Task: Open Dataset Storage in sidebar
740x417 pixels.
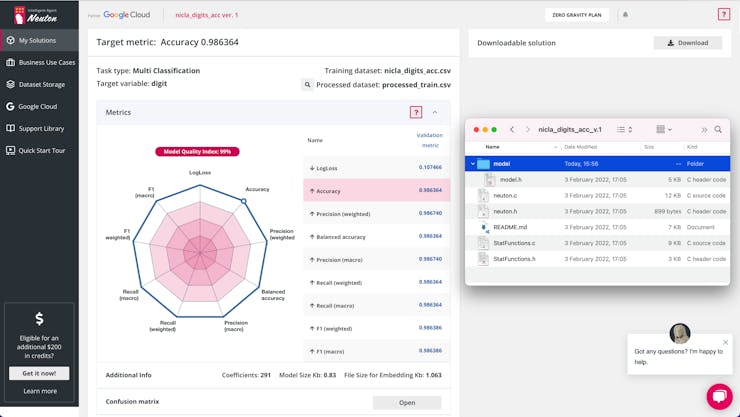Action: 40,84
